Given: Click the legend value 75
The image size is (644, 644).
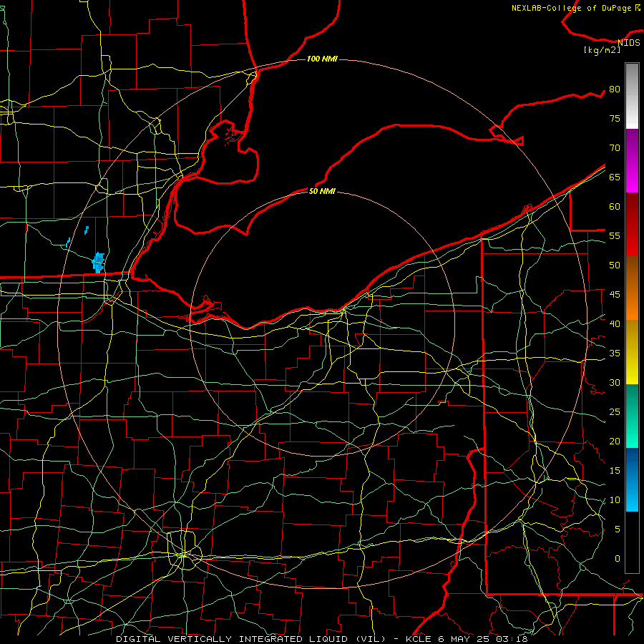Looking at the screenshot, I should tap(615, 119).
